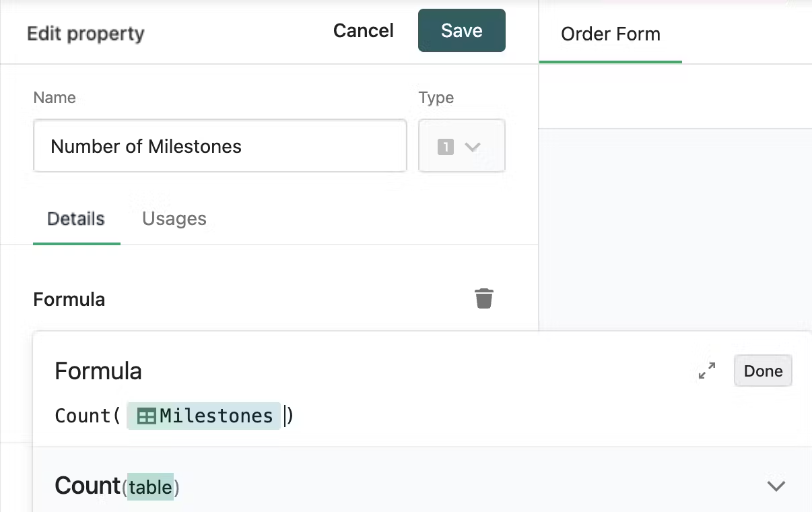Delete the formula with the trash icon
This screenshot has width=812, height=512.
pos(484,298)
